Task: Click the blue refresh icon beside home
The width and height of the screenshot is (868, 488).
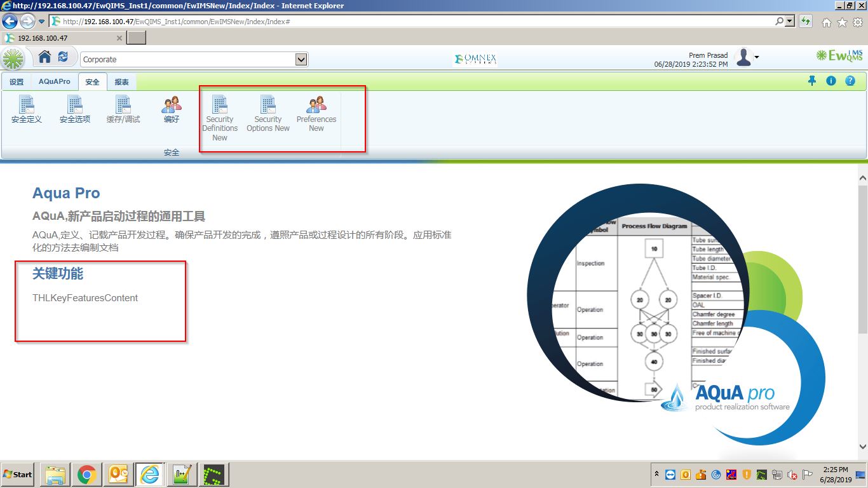Action: [x=63, y=57]
